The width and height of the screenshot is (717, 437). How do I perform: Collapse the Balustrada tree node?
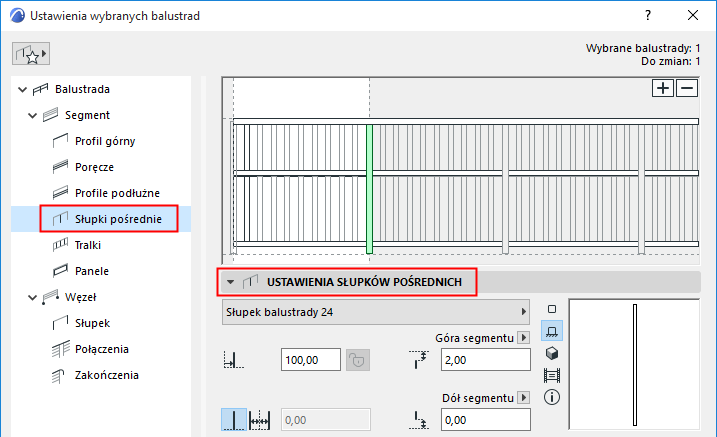(22, 90)
